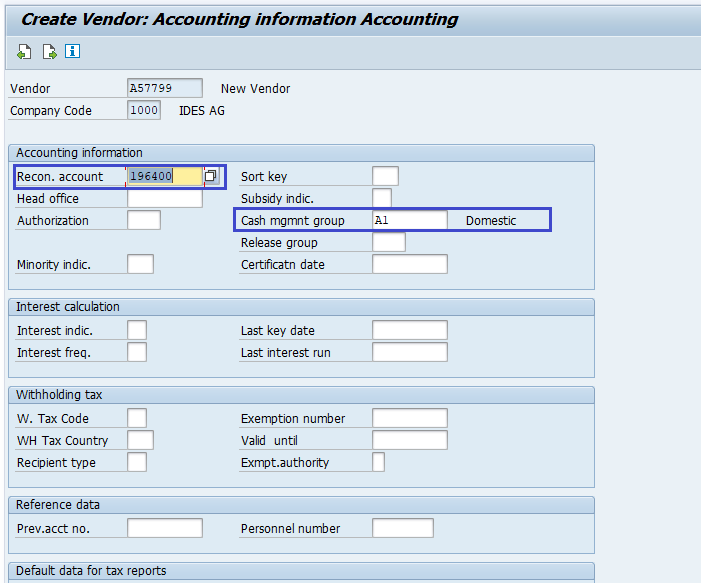Click the 'Withholding tax' group header
This screenshot has width=701, height=583.
pos(59,395)
